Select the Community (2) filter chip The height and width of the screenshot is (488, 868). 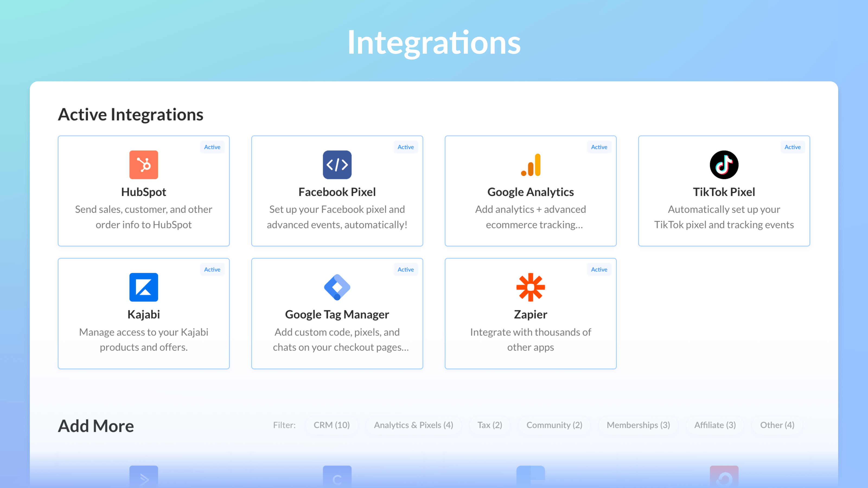[554, 425]
